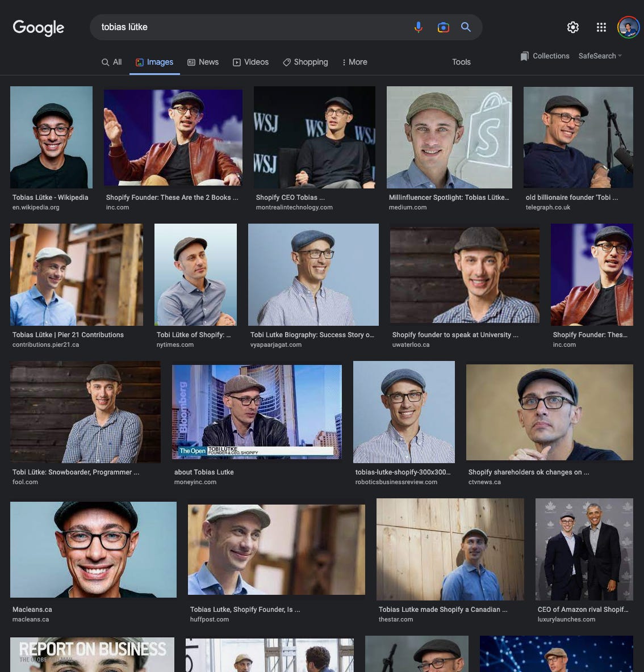Click the telegraph.co.uk source link
The width and height of the screenshot is (644, 672).
click(548, 207)
